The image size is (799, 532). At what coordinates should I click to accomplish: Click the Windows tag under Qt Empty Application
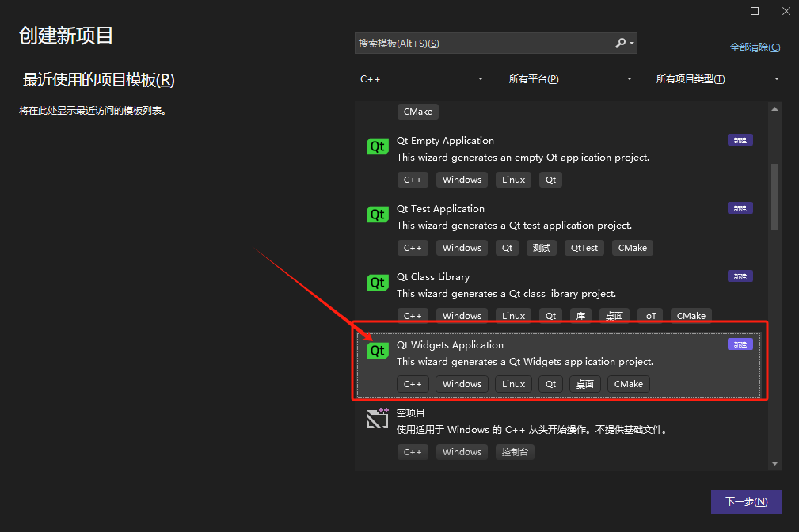coord(462,180)
